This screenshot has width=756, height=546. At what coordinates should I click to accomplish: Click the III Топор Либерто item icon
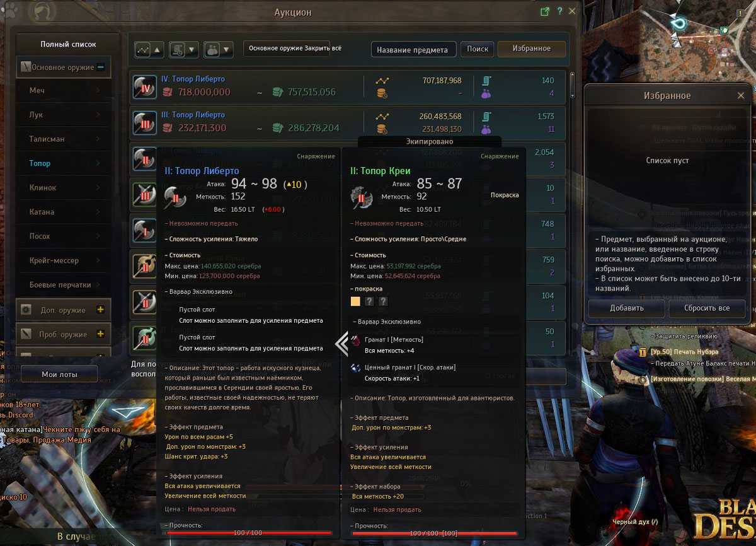pyautogui.click(x=145, y=124)
